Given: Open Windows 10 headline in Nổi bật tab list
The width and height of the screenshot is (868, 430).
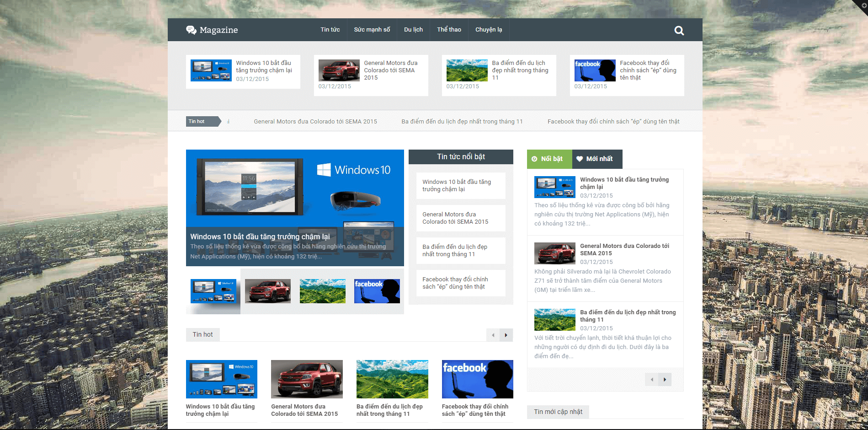Looking at the screenshot, I should [x=624, y=183].
